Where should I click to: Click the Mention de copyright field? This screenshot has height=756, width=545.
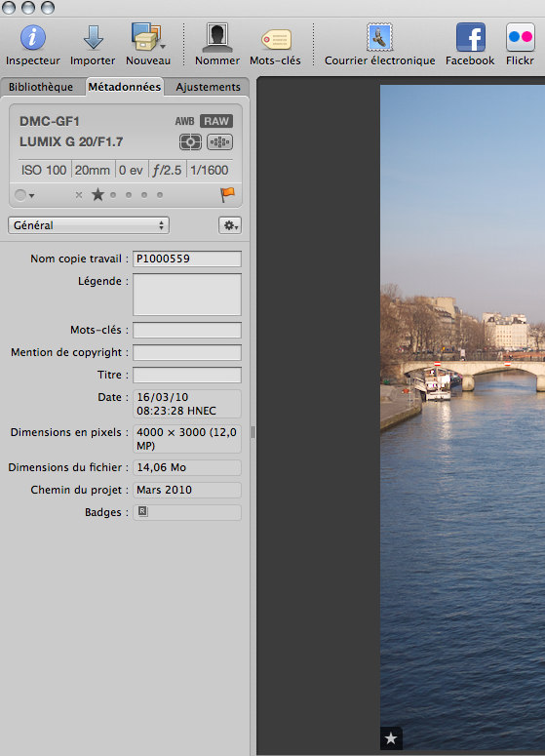point(187,352)
